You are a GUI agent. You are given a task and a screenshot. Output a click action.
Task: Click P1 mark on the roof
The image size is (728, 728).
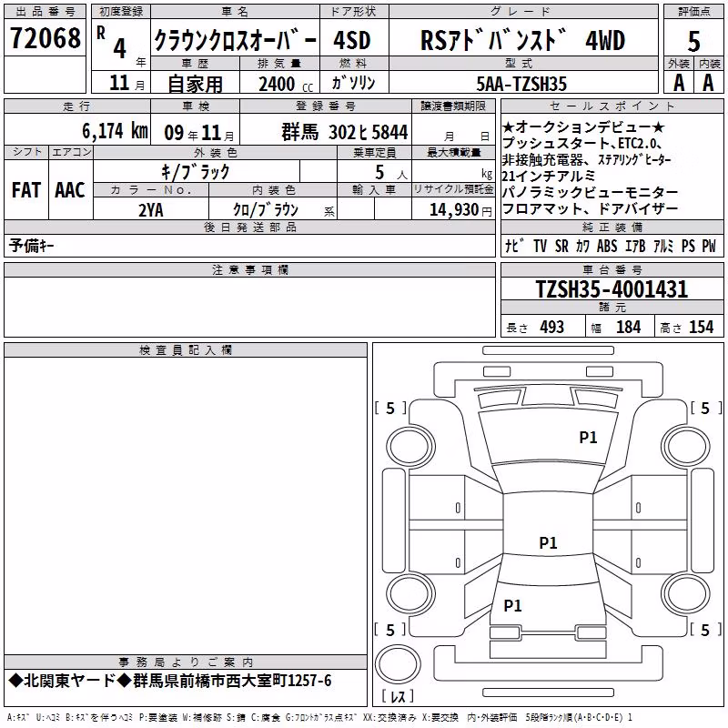(x=548, y=542)
